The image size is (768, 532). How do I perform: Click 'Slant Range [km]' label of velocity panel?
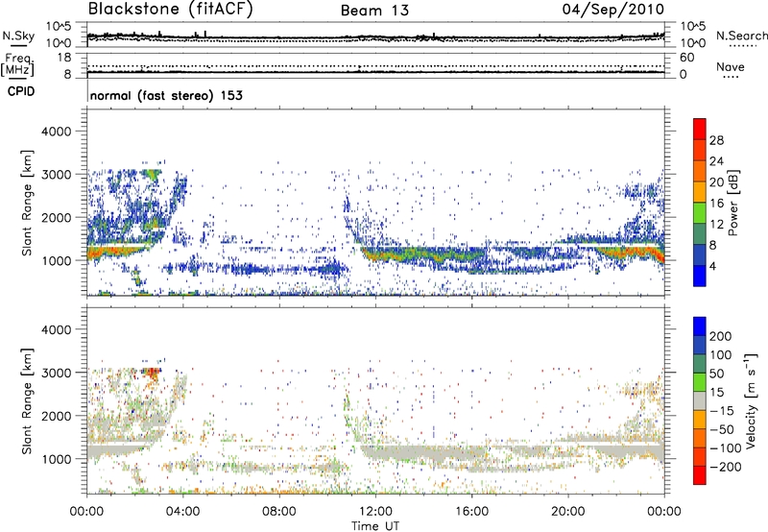(27, 400)
